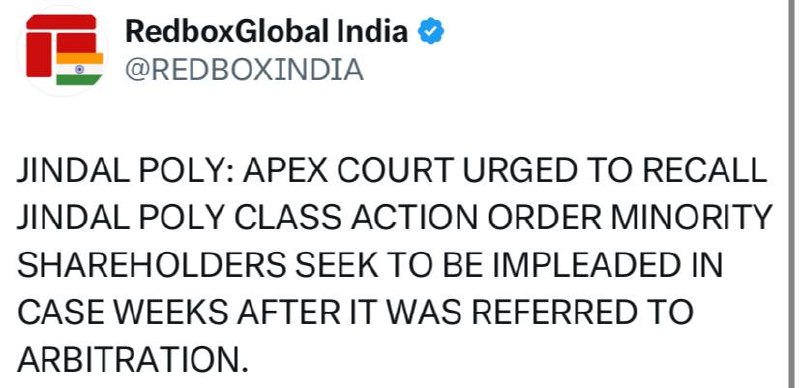Click the word RECALL in the tweet
The width and height of the screenshot is (800, 388).
[704, 171]
